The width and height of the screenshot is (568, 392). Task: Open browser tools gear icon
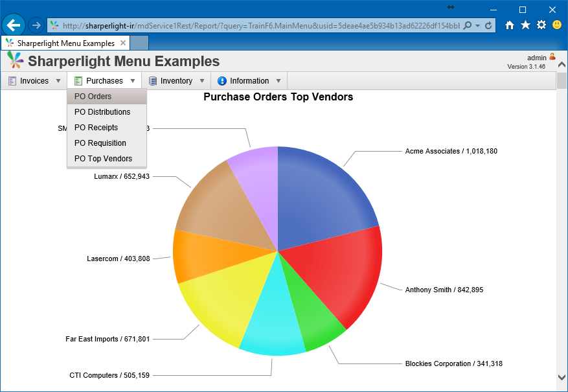point(541,25)
